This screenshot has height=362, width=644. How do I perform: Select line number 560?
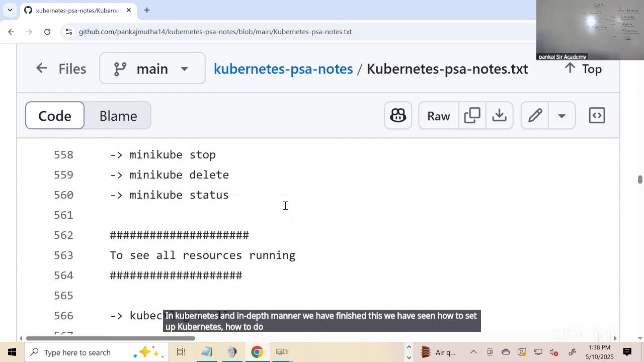(x=63, y=195)
